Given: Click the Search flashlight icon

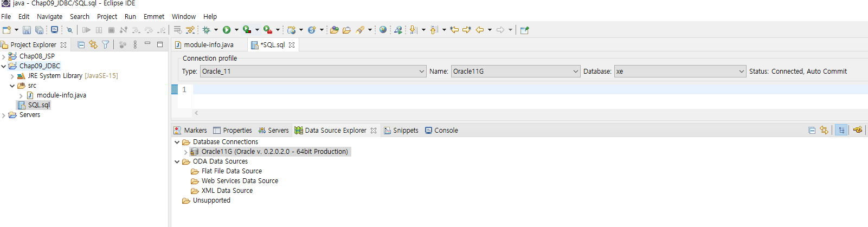Looking at the screenshot, I should coord(360,30).
